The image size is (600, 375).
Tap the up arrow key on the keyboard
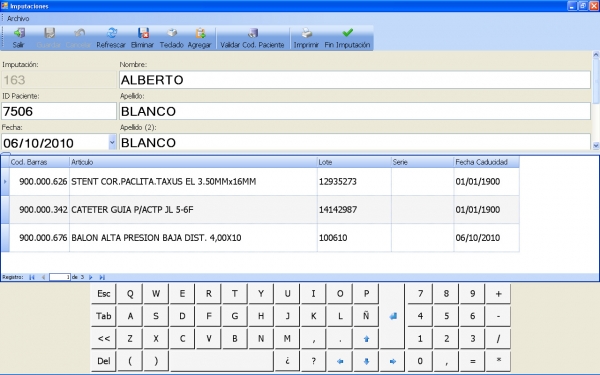point(366,339)
